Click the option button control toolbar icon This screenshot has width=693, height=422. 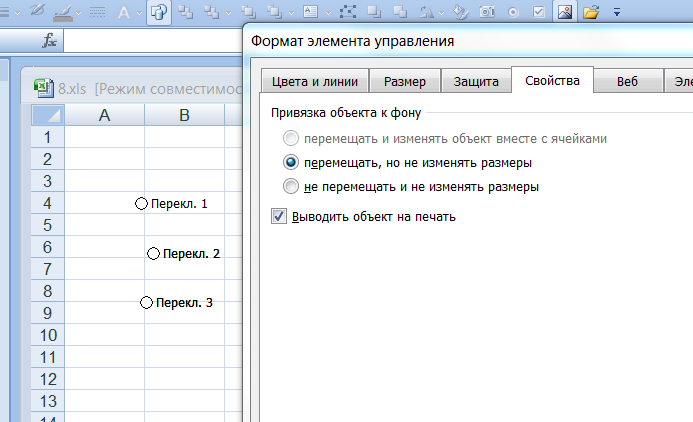[514, 13]
